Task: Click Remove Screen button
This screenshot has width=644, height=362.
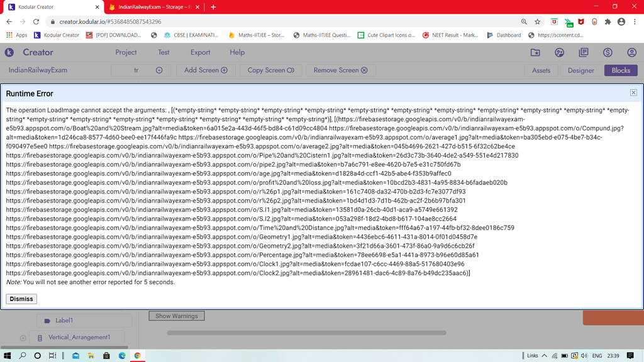Action: tap(340, 70)
